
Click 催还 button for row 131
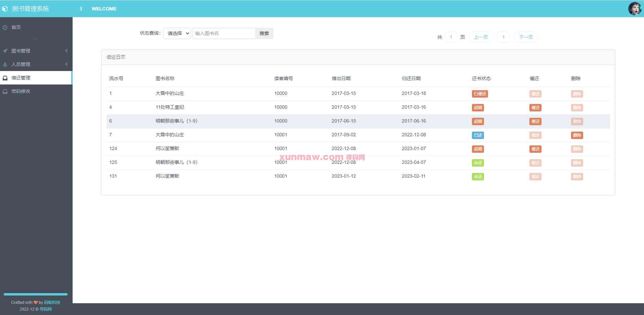click(535, 177)
